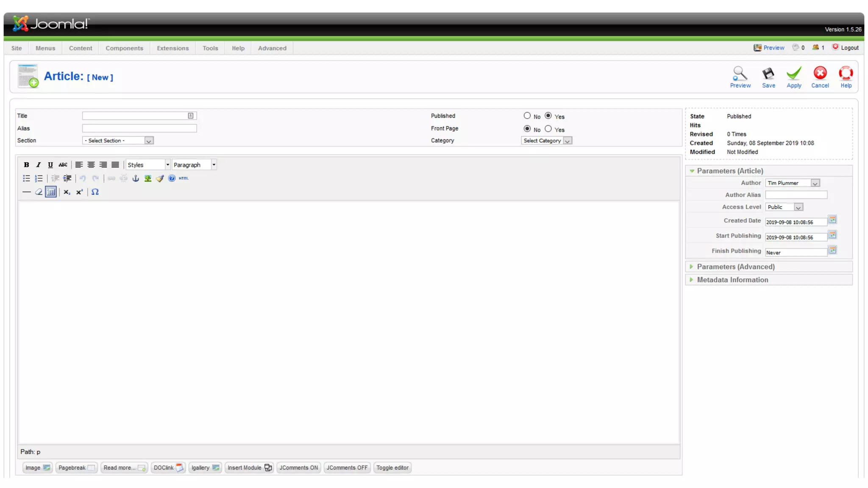Click the insert image tree icon
Image resolution: width=868 pixels, height=488 pixels.
click(147, 178)
